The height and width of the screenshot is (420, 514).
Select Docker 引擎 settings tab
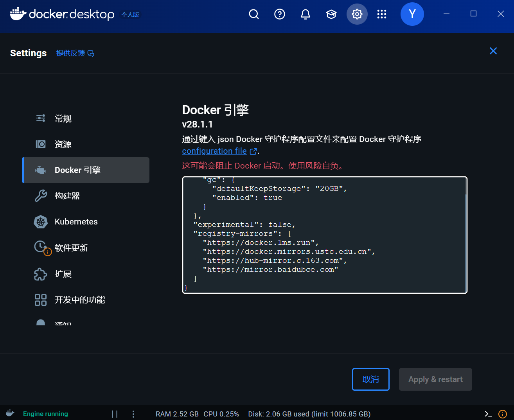(86, 170)
